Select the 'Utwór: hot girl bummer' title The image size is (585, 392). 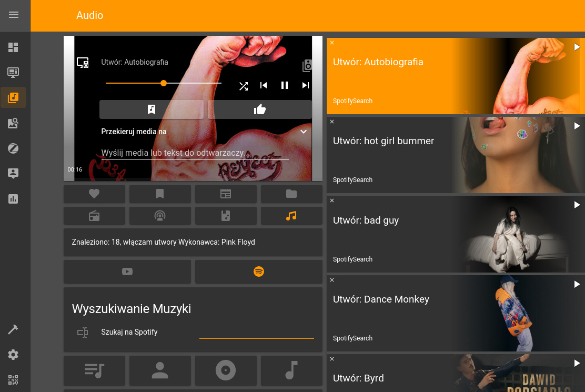pyautogui.click(x=384, y=141)
